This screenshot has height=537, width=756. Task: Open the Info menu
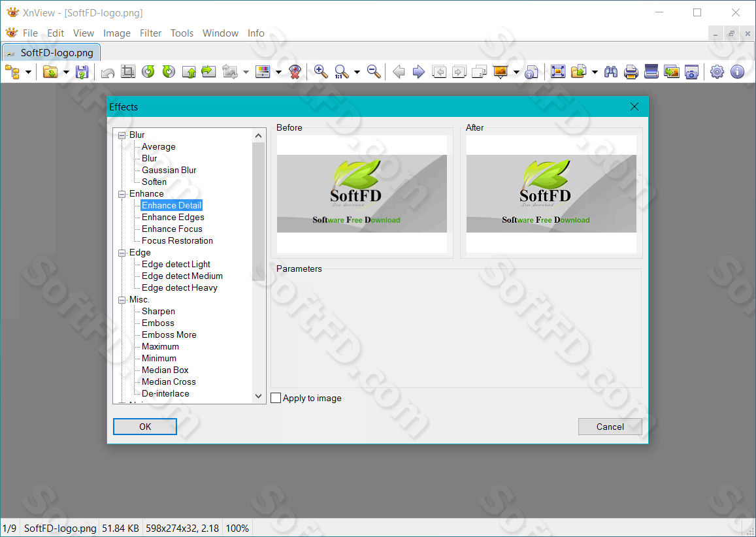256,33
